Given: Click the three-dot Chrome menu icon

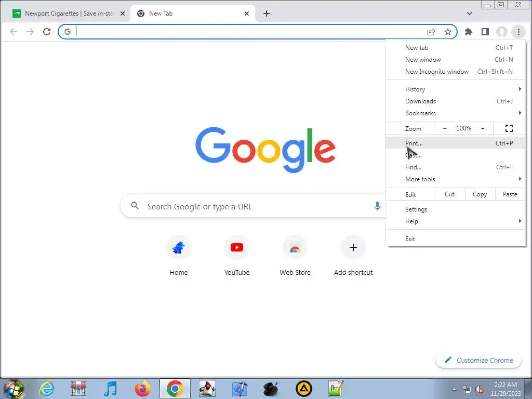Looking at the screenshot, I should point(518,32).
